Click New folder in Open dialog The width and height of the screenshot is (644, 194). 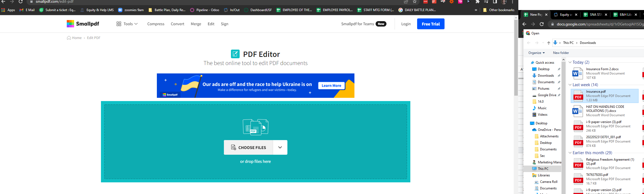pyautogui.click(x=561, y=53)
